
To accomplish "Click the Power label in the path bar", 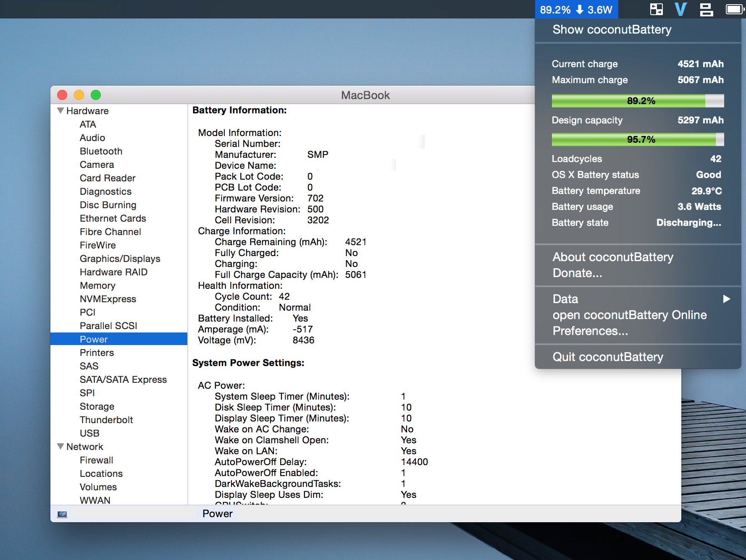I will tap(218, 514).
